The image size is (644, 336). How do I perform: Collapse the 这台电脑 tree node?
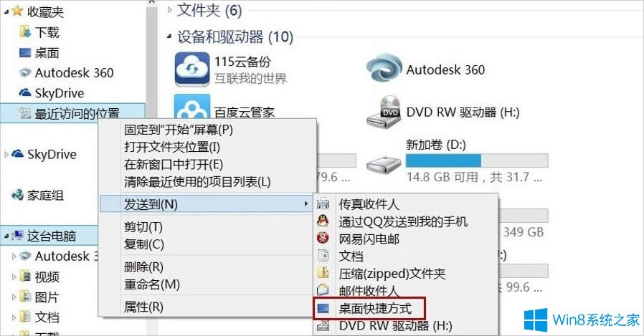(6, 236)
